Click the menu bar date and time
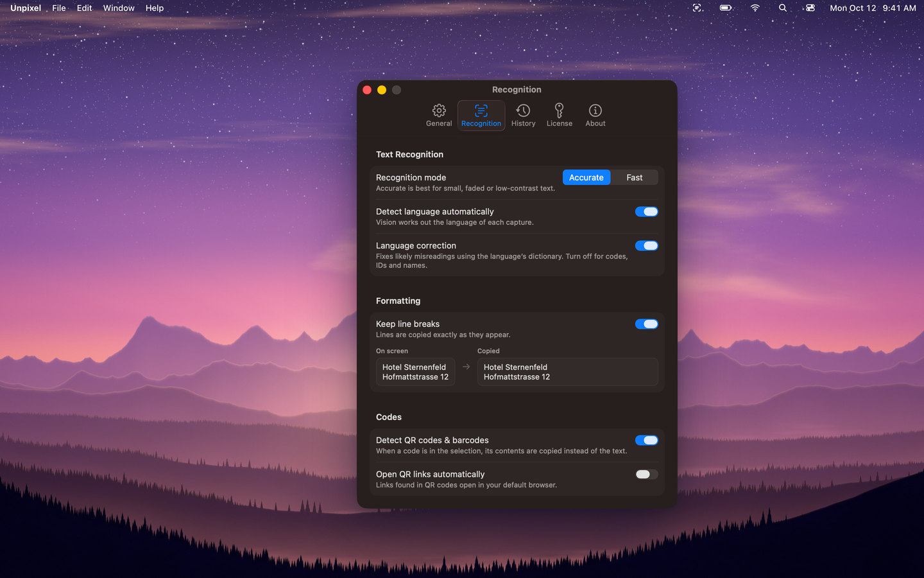The height and width of the screenshot is (578, 924). 873,8
